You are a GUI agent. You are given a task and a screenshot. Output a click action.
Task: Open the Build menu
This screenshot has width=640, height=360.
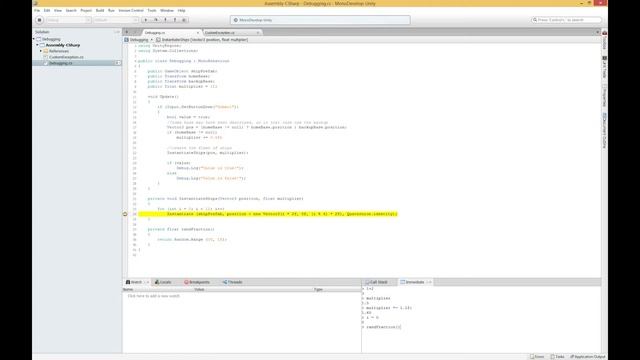tap(100, 11)
